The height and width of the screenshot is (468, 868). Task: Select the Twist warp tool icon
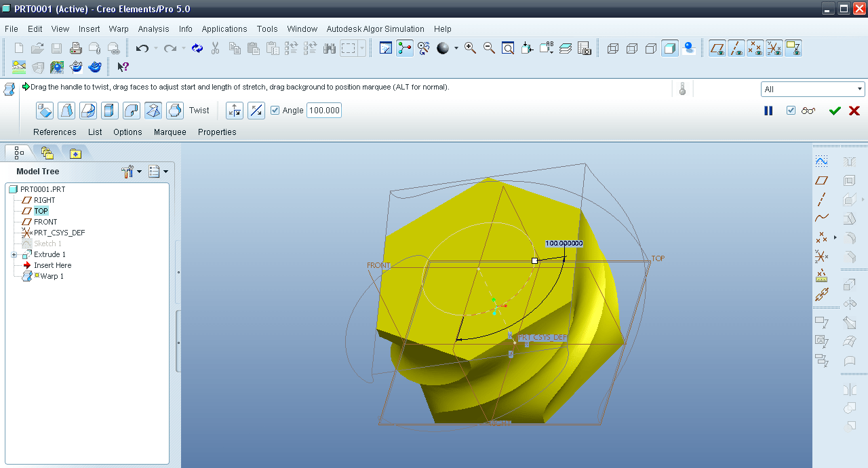point(153,111)
